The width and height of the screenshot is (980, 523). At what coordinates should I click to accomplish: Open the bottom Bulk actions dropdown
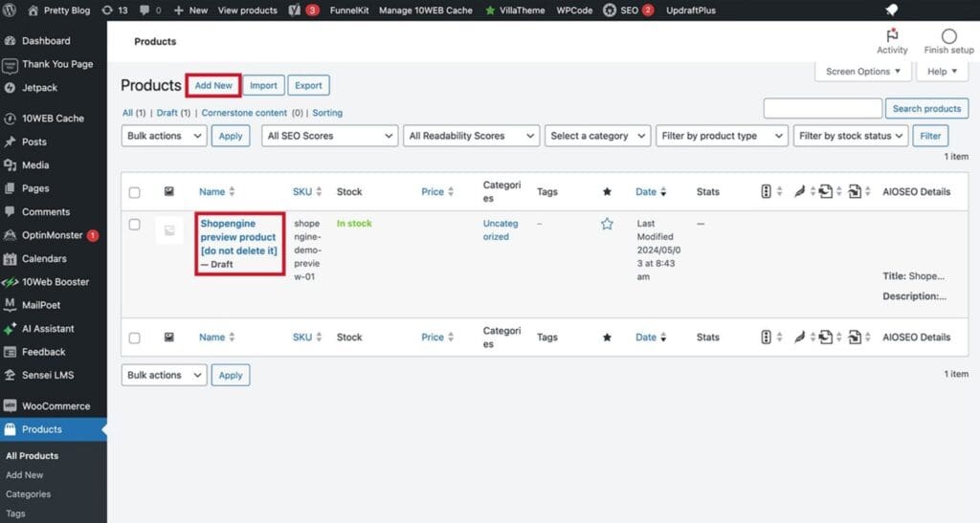(164, 375)
